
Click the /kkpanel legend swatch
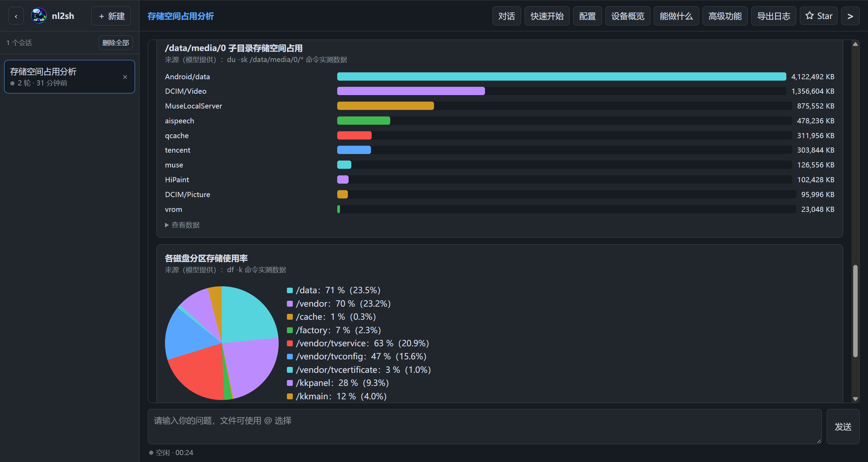tap(290, 383)
